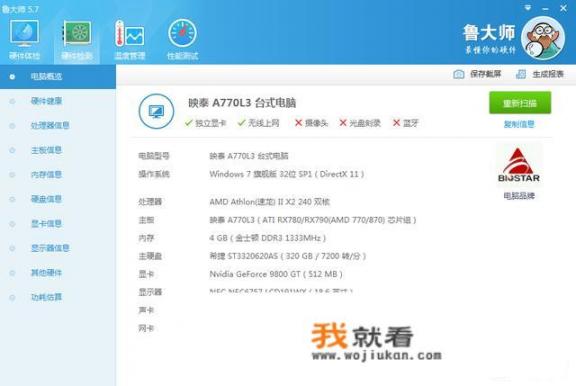Viewport: 576px width, 386px height.
Task: Click the BIOSTAR brand logo
Action: (518, 165)
